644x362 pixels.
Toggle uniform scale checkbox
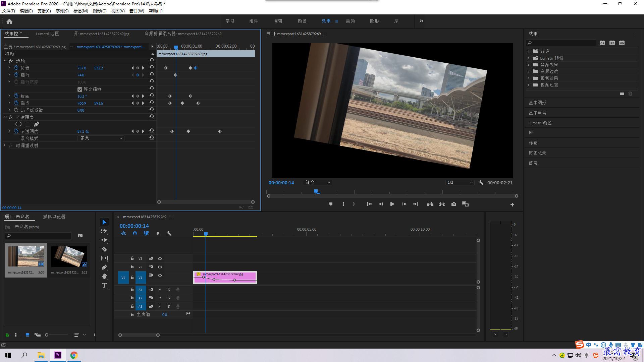pos(80,89)
